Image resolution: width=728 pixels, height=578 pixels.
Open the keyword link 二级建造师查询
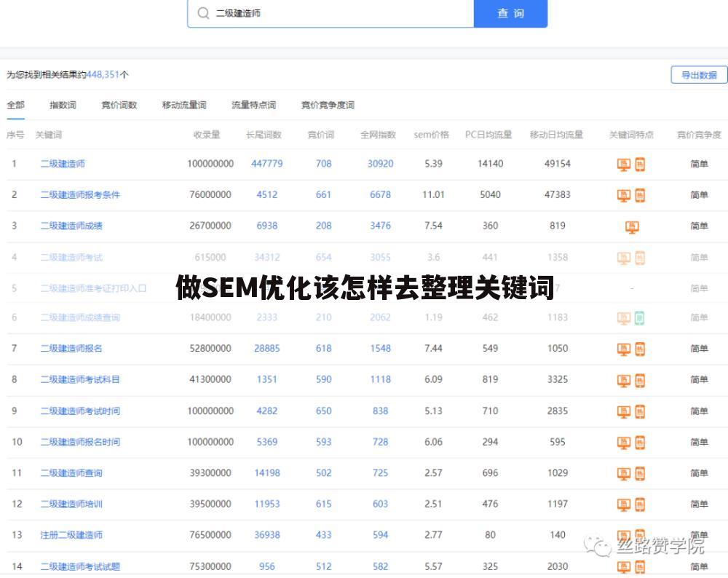click(x=71, y=472)
